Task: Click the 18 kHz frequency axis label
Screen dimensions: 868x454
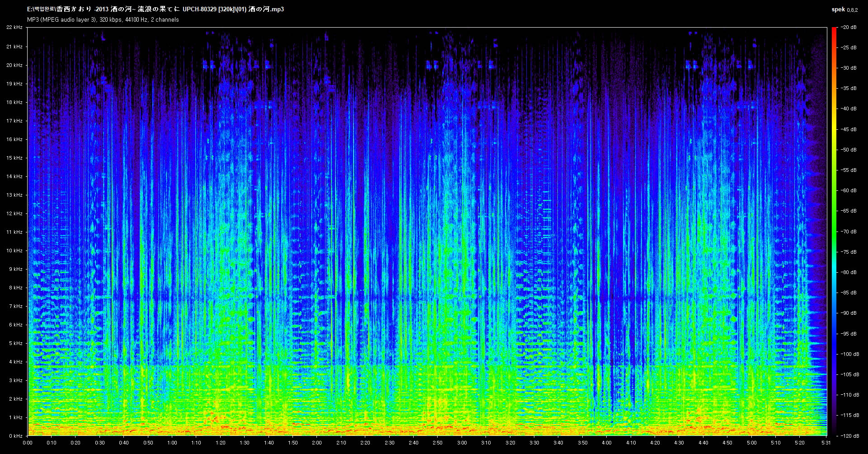Action: tap(14, 102)
